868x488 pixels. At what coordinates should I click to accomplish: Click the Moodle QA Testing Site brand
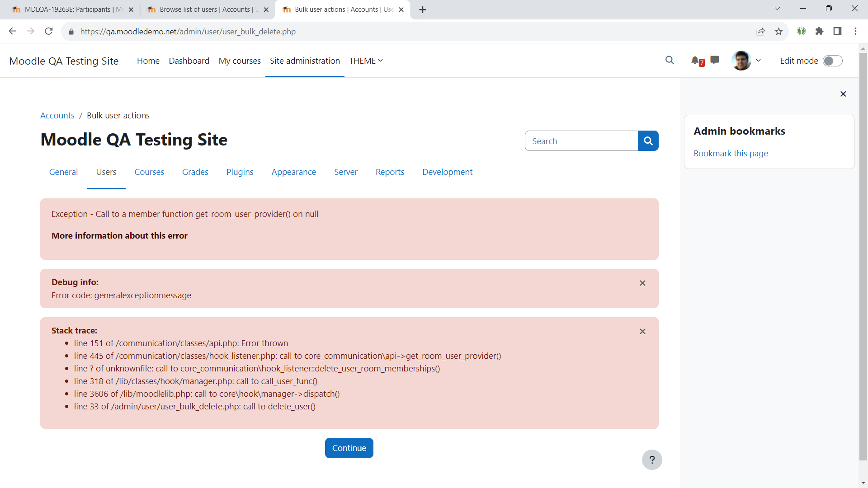click(x=64, y=61)
